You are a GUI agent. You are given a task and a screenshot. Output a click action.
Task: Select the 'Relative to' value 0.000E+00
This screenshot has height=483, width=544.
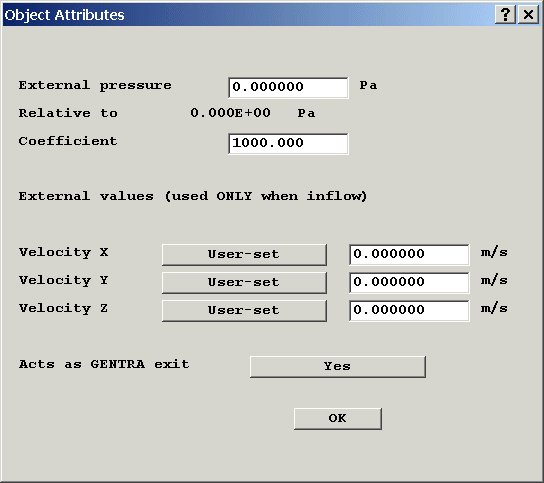pos(230,113)
